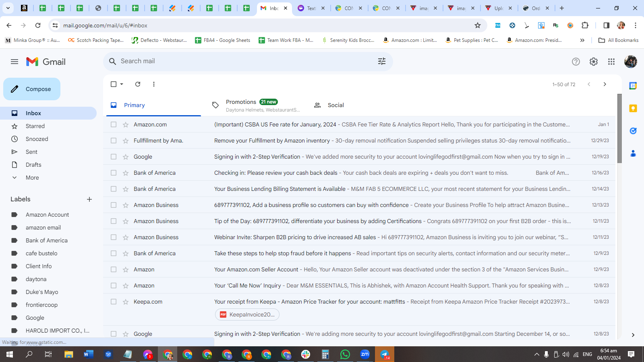The image size is (644, 362).
Task: Star the Your Amazon.com Seller Account email
Action: 126,269
